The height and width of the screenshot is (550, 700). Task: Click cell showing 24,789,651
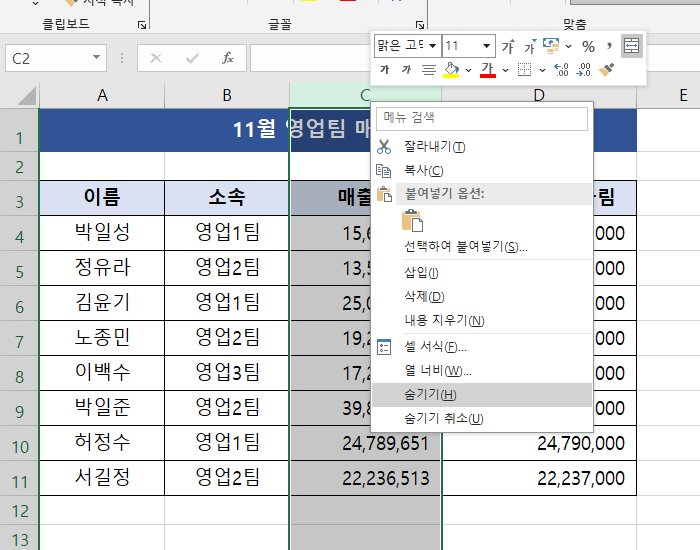366,443
